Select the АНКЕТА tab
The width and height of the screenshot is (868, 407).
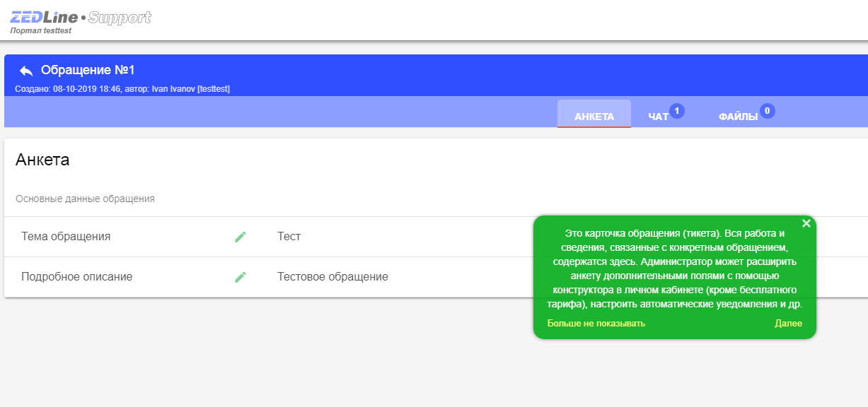click(x=594, y=114)
